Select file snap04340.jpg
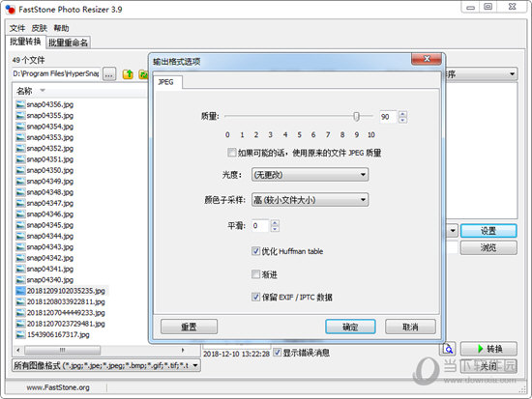The height and width of the screenshot is (399, 532). pos(50,280)
